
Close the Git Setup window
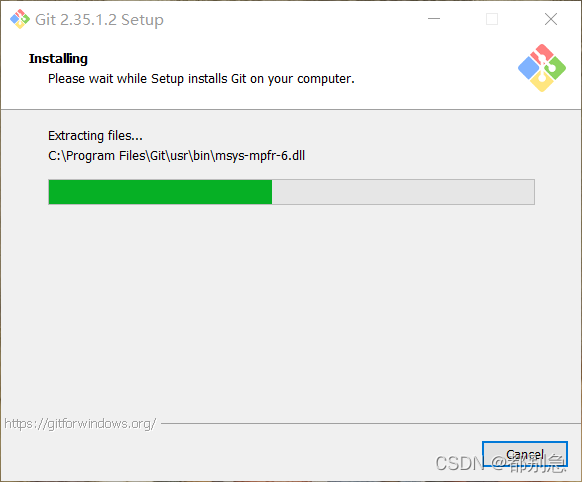[551, 19]
